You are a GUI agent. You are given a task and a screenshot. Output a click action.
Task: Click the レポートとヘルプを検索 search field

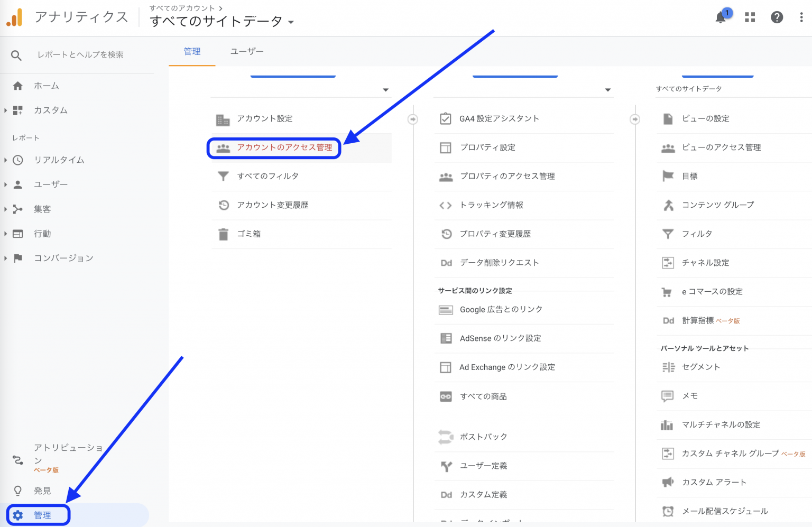point(80,55)
